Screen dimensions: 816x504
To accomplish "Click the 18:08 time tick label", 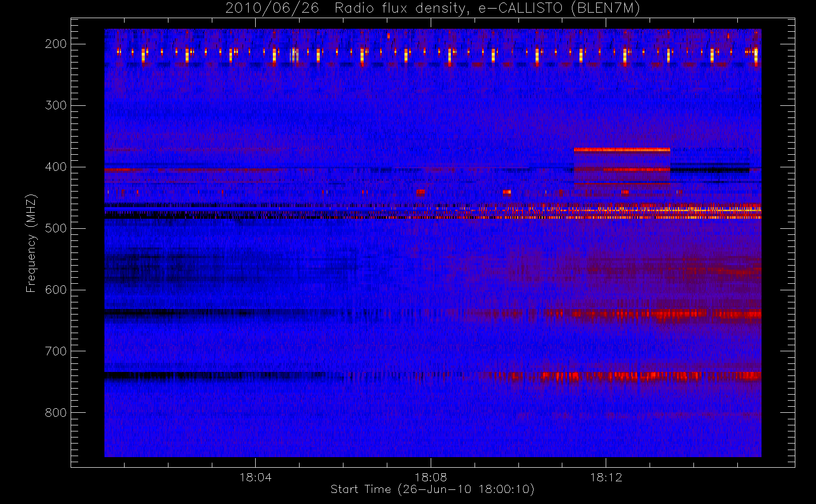I will 431,477.
